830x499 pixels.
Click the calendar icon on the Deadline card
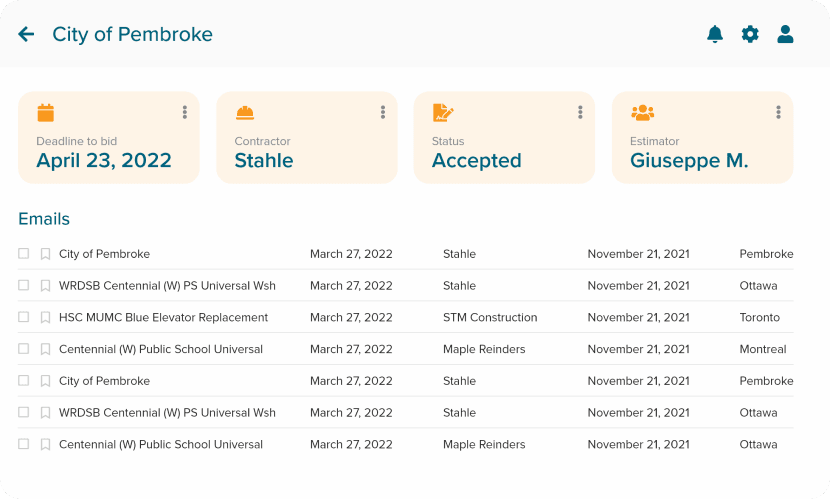(46, 113)
